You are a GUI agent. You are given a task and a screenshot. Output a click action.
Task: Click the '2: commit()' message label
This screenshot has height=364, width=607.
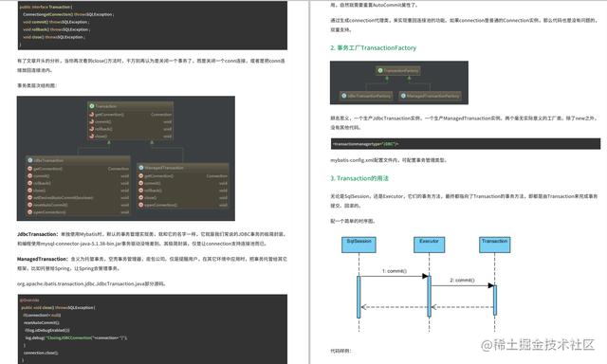coord(462,280)
